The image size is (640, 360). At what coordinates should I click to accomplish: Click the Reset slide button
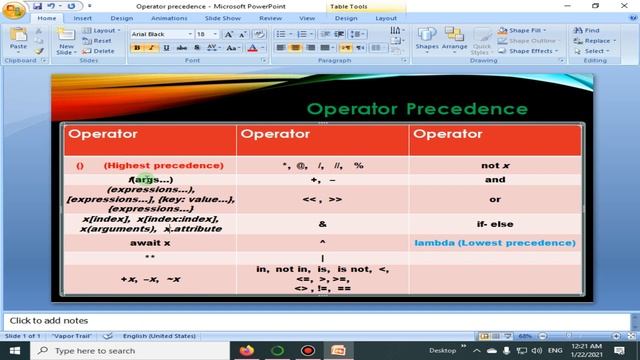pos(97,41)
